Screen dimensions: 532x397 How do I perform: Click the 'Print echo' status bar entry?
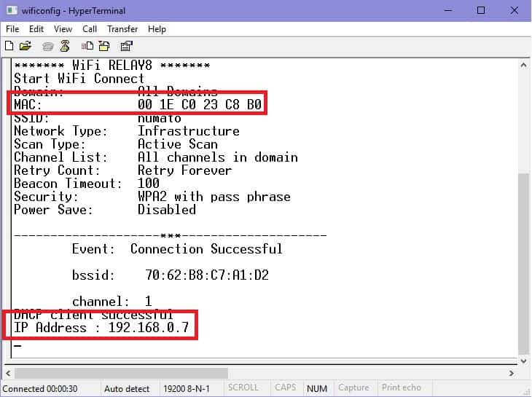402,388
